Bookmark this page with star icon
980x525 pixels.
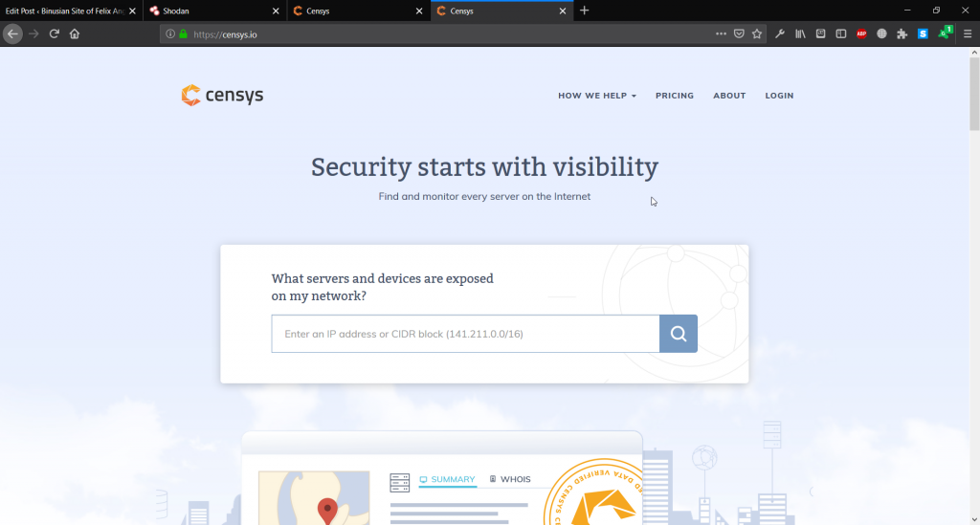pos(757,33)
